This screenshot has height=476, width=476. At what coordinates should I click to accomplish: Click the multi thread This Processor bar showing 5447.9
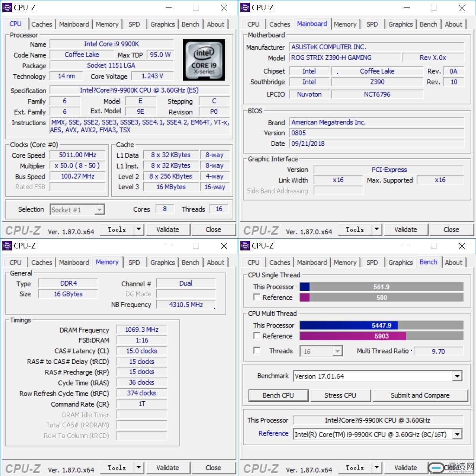(382, 325)
